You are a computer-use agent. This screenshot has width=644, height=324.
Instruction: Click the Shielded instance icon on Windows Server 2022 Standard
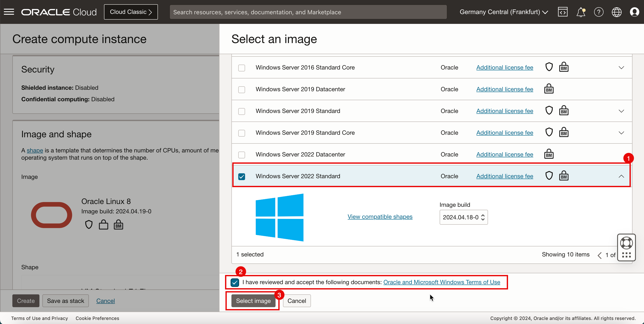(549, 176)
